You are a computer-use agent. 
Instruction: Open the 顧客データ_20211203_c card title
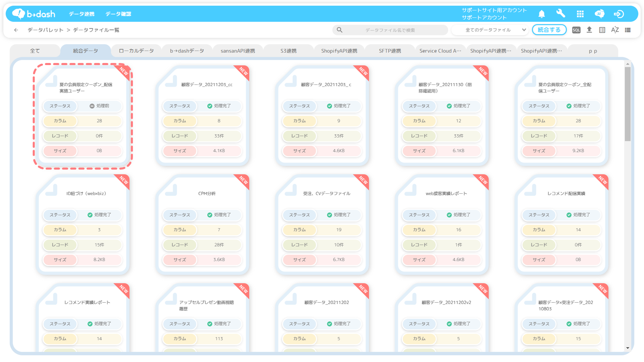click(x=326, y=84)
